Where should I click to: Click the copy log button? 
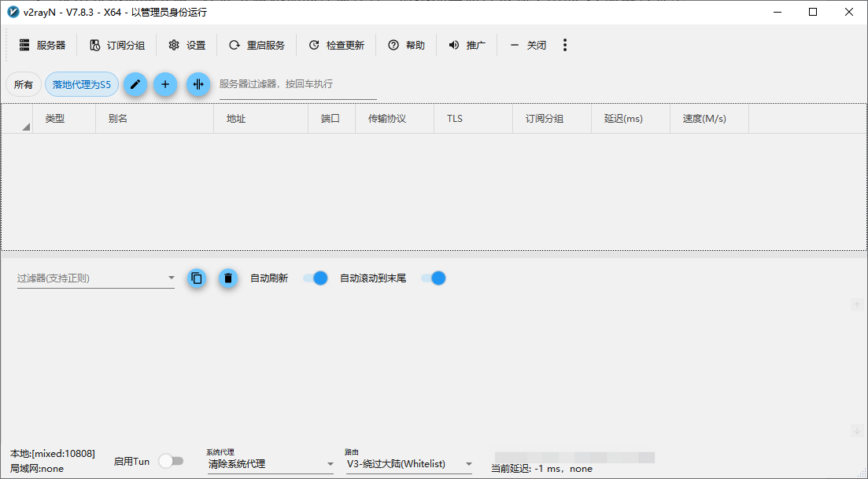pos(197,278)
